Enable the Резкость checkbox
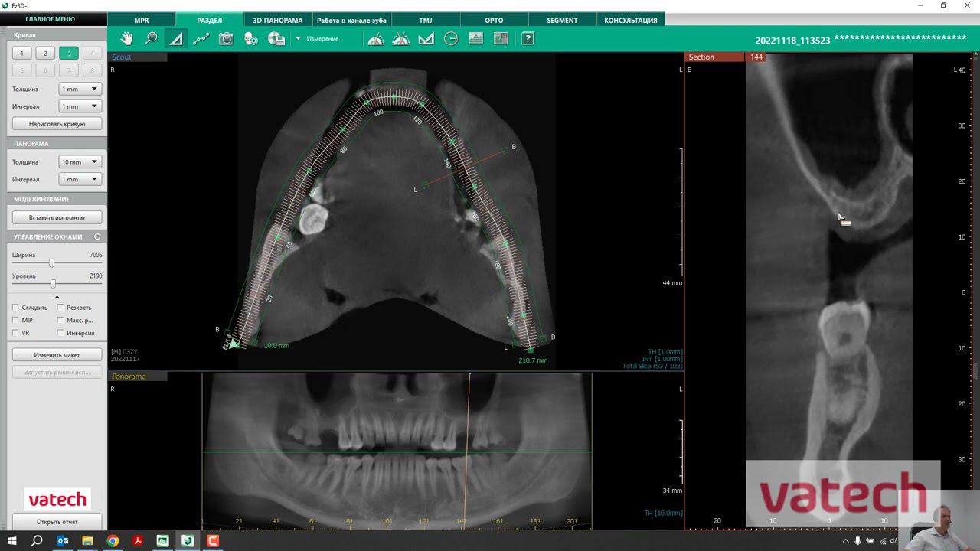This screenshot has width=980, height=551. (x=60, y=308)
